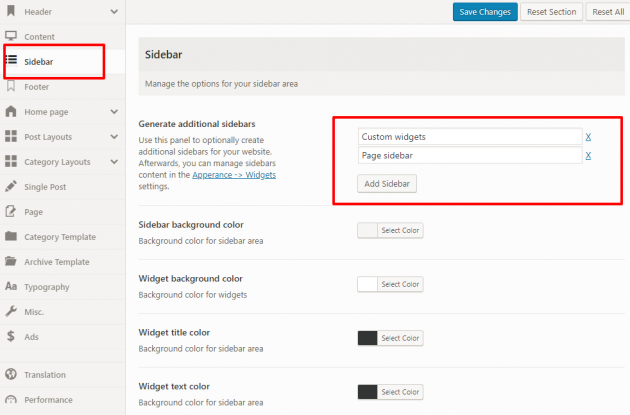Screen dimensions: 630x415
Task: Click the Home page house icon
Action: coord(11,111)
